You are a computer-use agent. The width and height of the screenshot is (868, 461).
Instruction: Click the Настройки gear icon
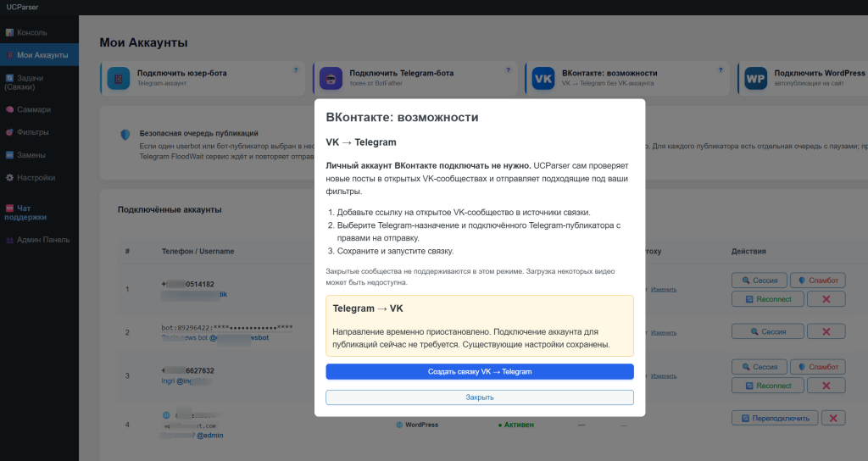(9, 178)
